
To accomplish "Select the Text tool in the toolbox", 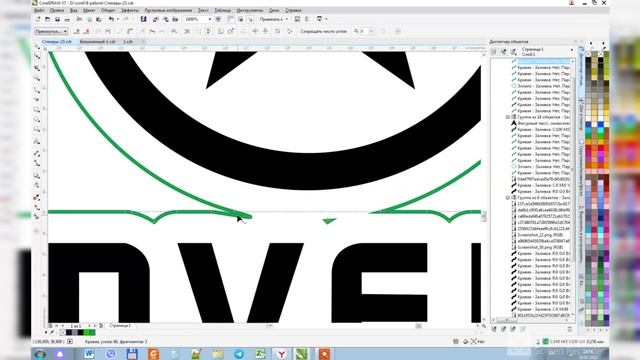I will click(x=37, y=141).
